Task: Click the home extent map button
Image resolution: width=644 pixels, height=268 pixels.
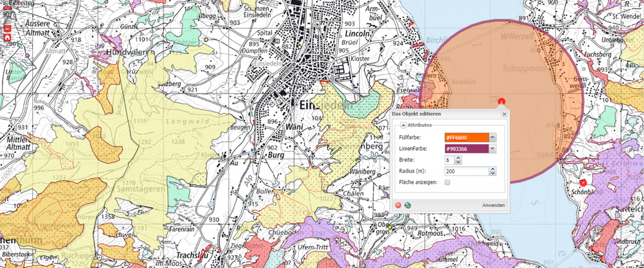Action: coord(7,37)
